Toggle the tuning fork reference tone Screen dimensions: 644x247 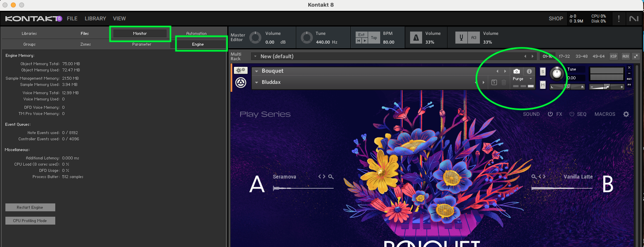coord(461,38)
